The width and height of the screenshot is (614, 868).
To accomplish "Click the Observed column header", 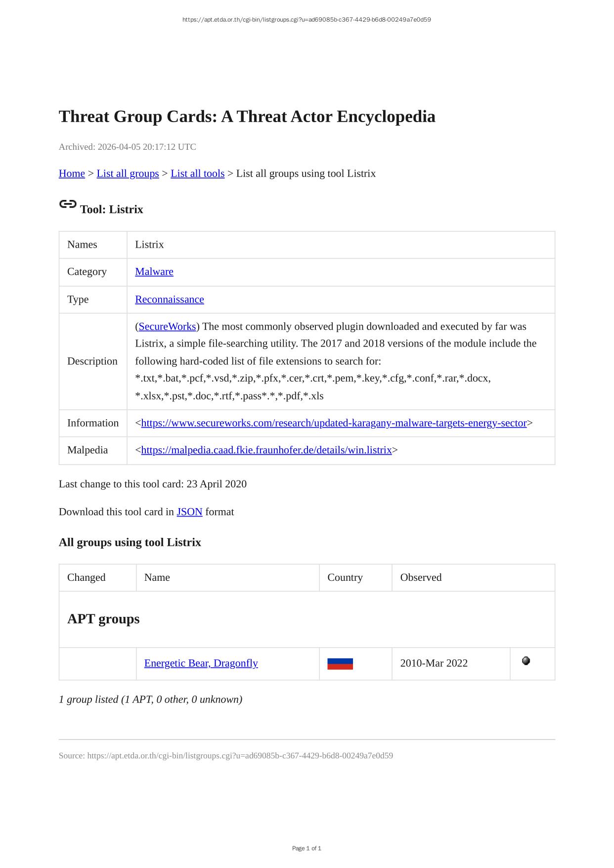I will tap(421, 577).
